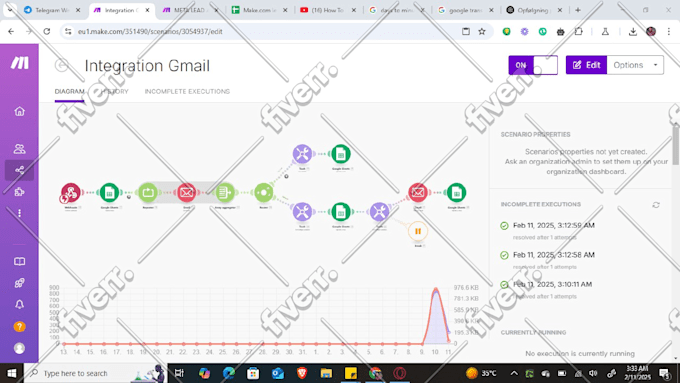Refresh the incomplete executions list
This screenshot has height=383, width=680.
[656, 205]
